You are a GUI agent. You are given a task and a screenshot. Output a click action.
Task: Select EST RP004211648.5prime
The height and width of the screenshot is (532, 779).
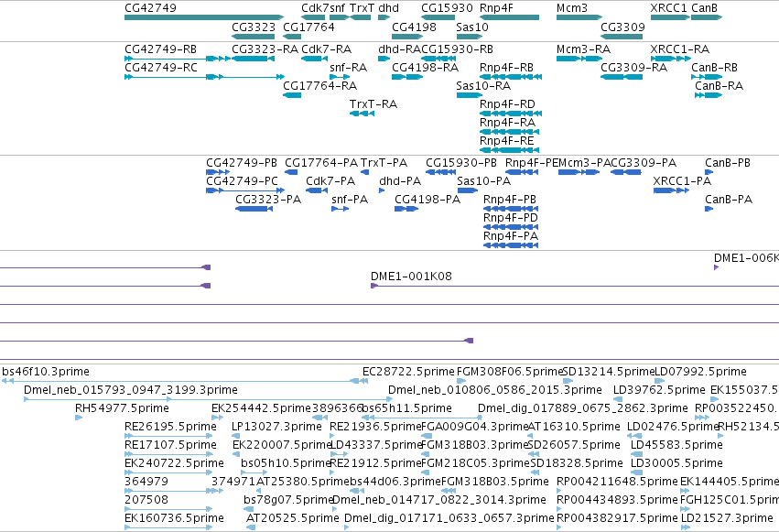tap(559, 492)
